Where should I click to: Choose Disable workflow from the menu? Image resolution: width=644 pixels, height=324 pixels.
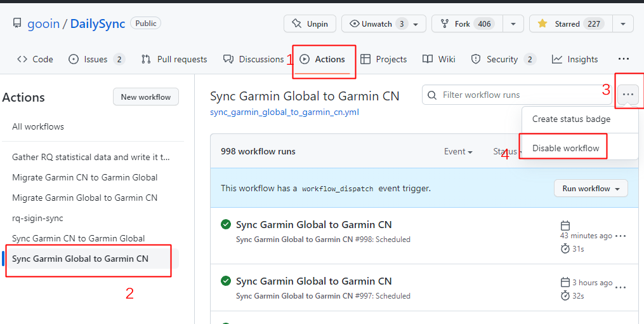coord(565,148)
